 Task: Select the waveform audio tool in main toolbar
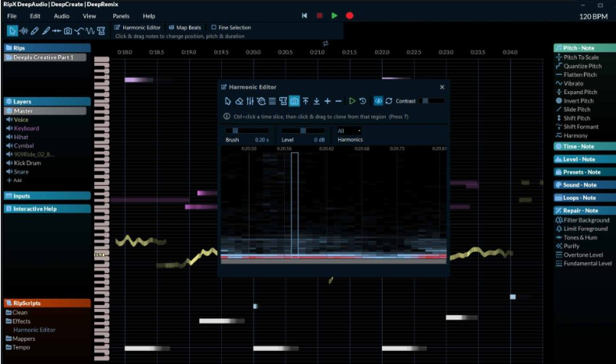coord(24,31)
